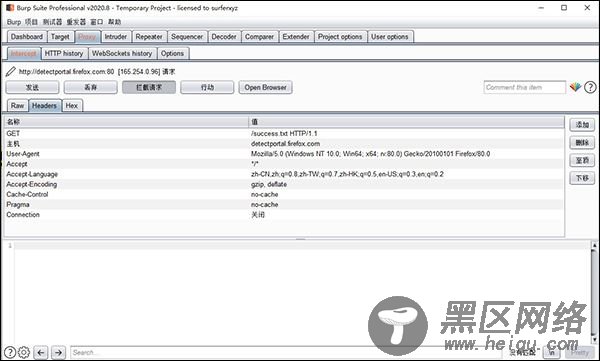
Task: Select the GET request row
Action: pyautogui.click(x=284, y=133)
